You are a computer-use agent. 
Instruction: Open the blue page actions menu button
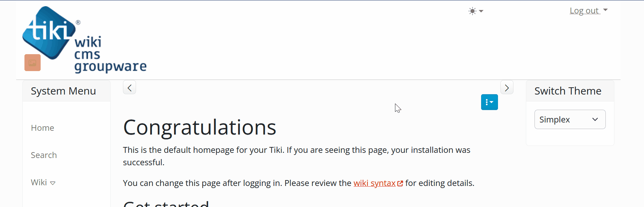pyautogui.click(x=489, y=102)
